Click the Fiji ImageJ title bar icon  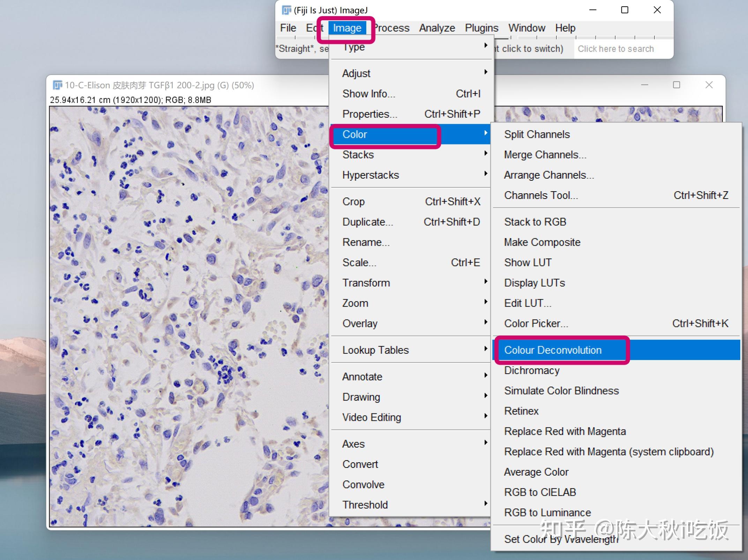(x=286, y=10)
